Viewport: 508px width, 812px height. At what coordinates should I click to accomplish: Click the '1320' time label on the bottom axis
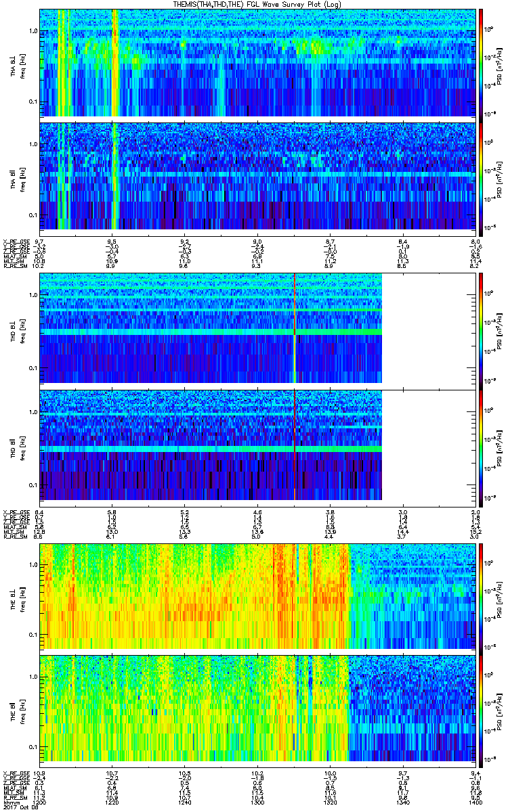click(331, 803)
